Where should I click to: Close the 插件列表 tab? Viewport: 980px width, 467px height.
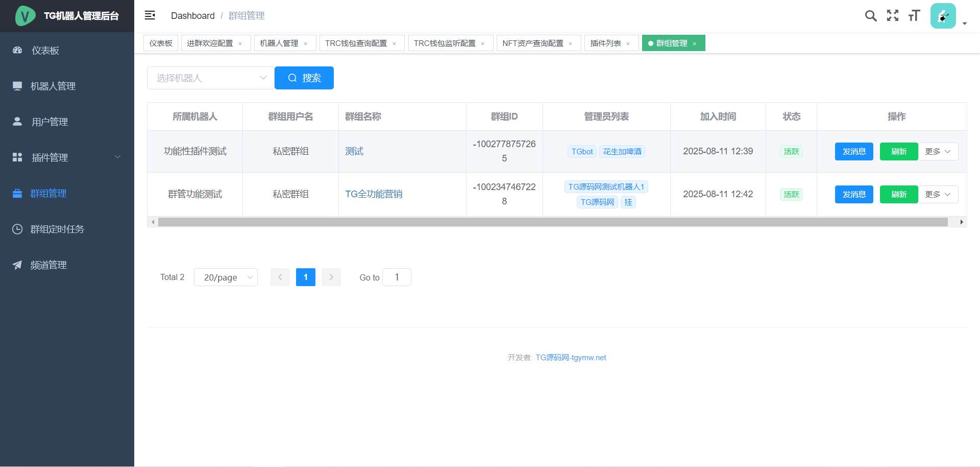pos(628,44)
